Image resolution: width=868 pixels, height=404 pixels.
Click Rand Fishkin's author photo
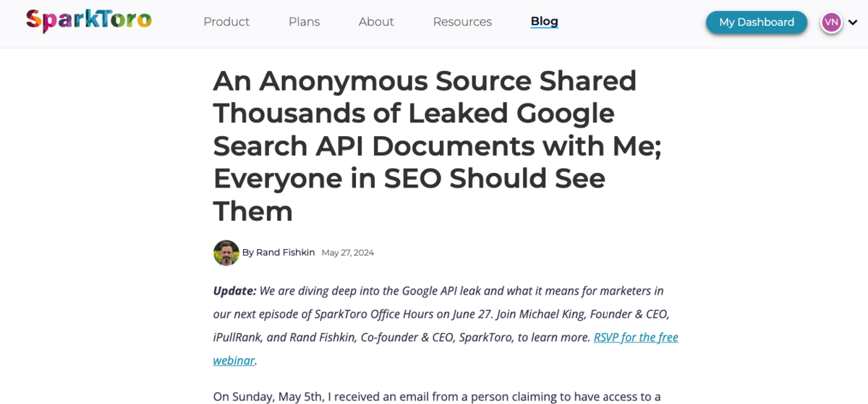(226, 253)
